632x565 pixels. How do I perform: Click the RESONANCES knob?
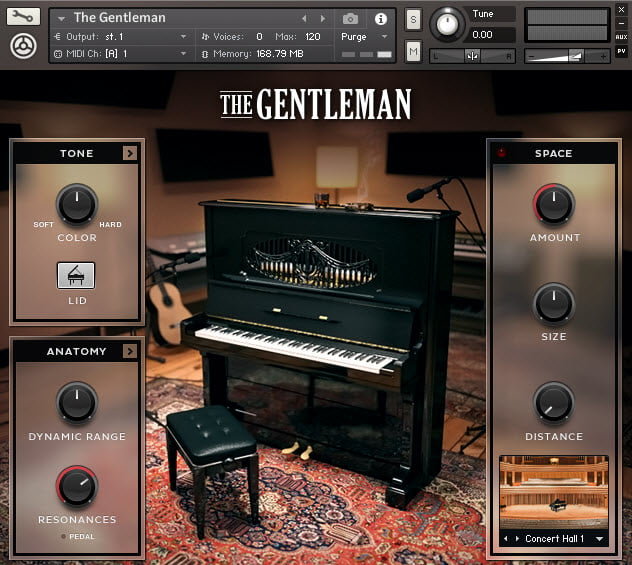coord(77,486)
